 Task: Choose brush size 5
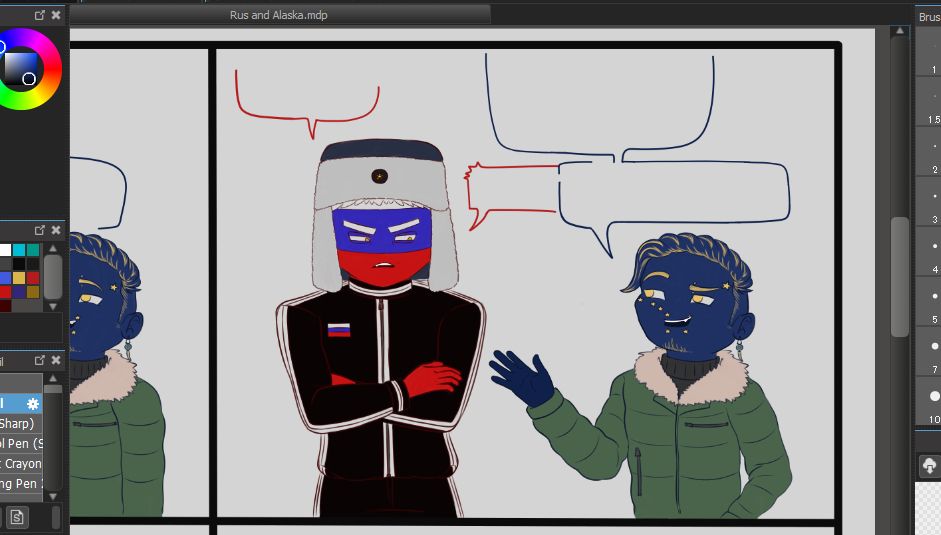928,302
